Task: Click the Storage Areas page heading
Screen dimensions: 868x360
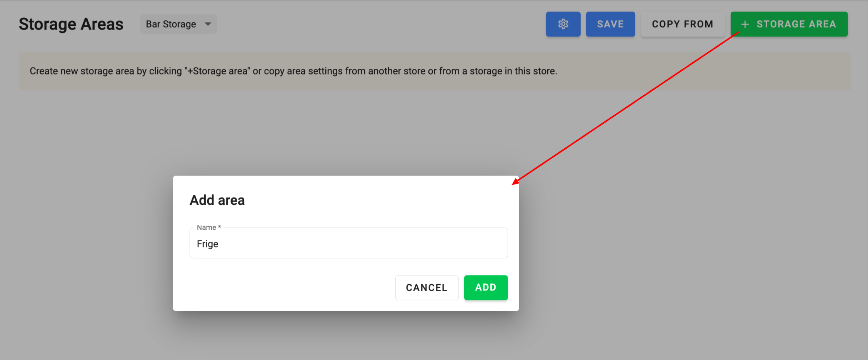Action: pos(71,24)
